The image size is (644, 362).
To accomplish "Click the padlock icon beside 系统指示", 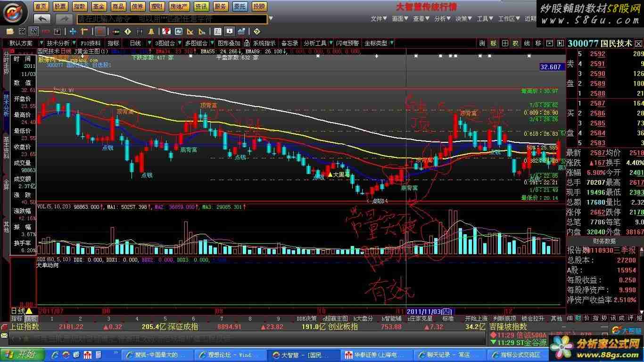I will 246,43.
